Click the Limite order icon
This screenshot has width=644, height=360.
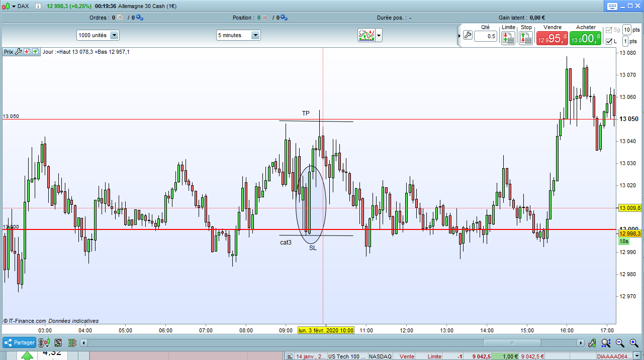[x=508, y=38]
